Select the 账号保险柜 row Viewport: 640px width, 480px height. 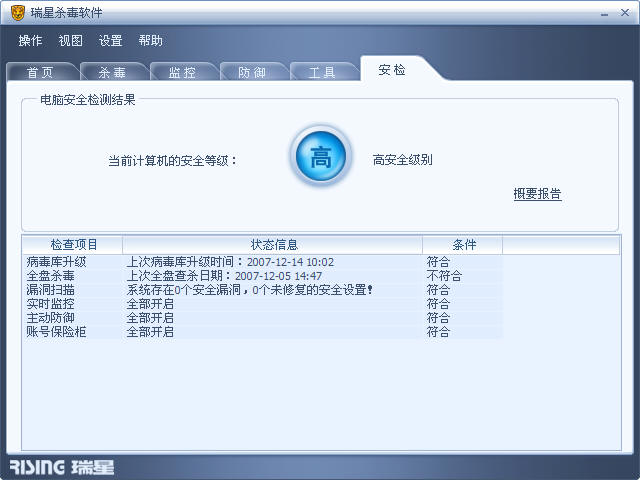[x=262, y=331]
